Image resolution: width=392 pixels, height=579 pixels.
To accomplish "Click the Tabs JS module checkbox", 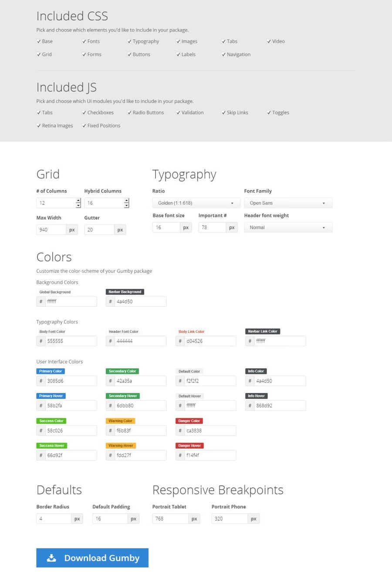I will pyautogui.click(x=39, y=112).
